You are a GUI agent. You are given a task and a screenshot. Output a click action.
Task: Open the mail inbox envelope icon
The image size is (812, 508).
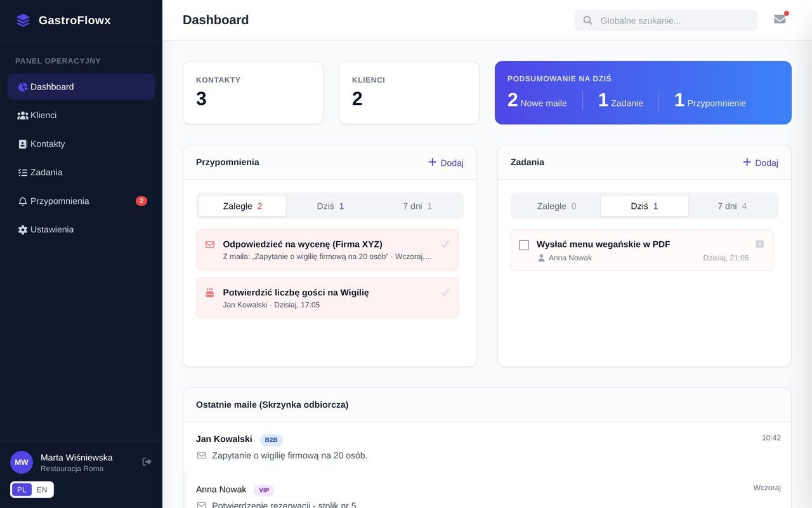[x=780, y=19]
